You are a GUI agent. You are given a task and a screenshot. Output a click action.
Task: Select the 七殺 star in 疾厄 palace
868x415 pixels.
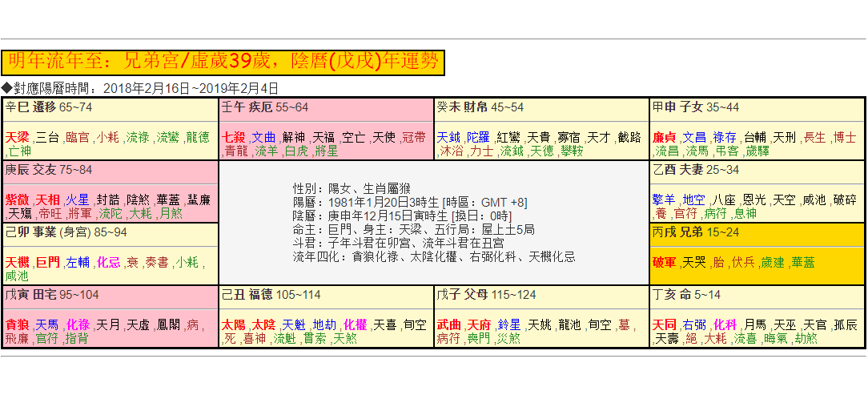coord(234,137)
